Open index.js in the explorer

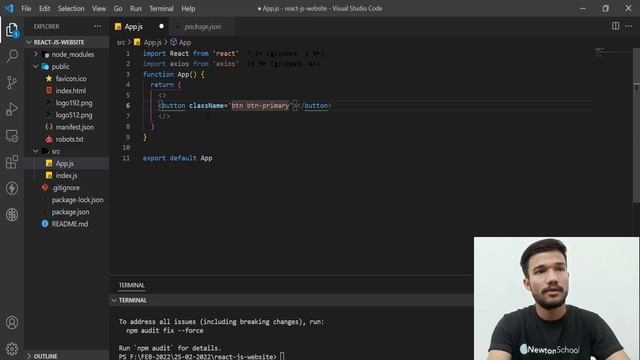[67, 176]
